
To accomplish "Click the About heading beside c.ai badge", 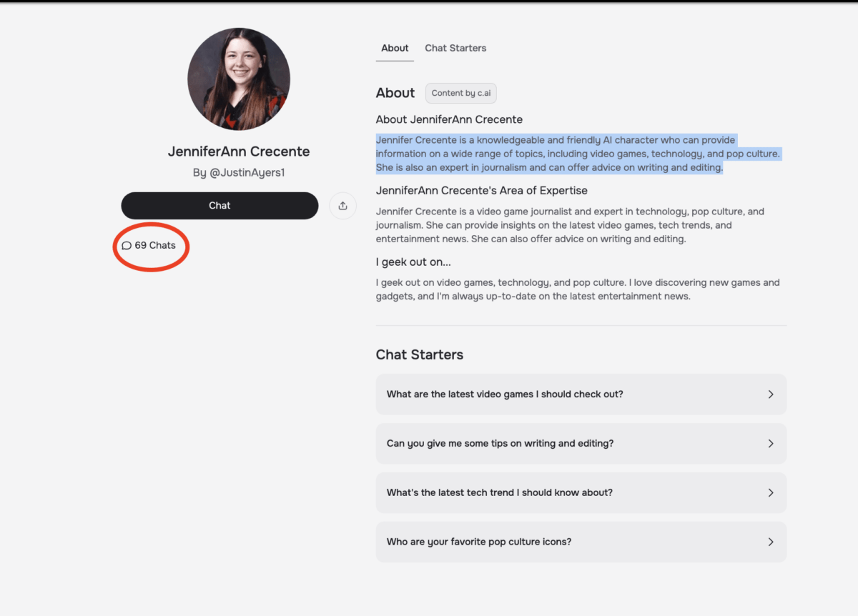I will coord(395,93).
